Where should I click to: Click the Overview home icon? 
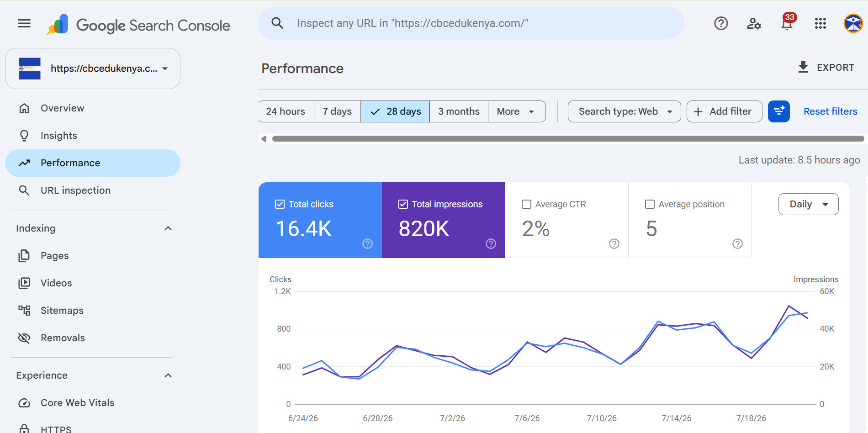tap(24, 108)
